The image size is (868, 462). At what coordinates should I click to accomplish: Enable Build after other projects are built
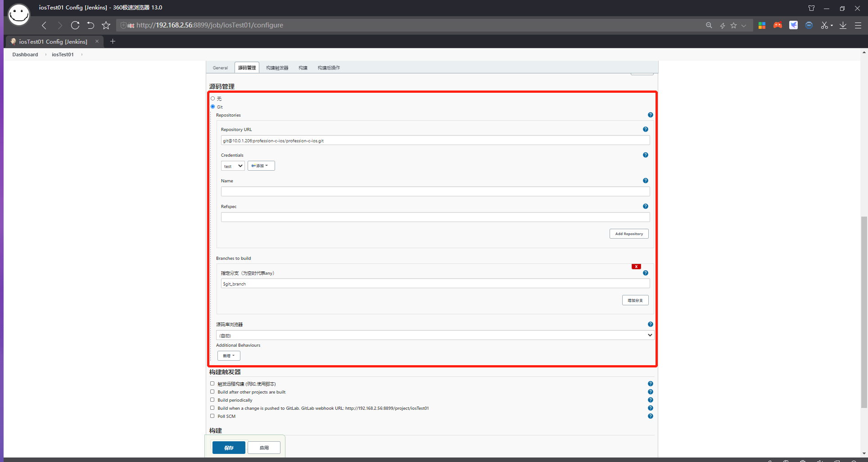click(x=212, y=392)
